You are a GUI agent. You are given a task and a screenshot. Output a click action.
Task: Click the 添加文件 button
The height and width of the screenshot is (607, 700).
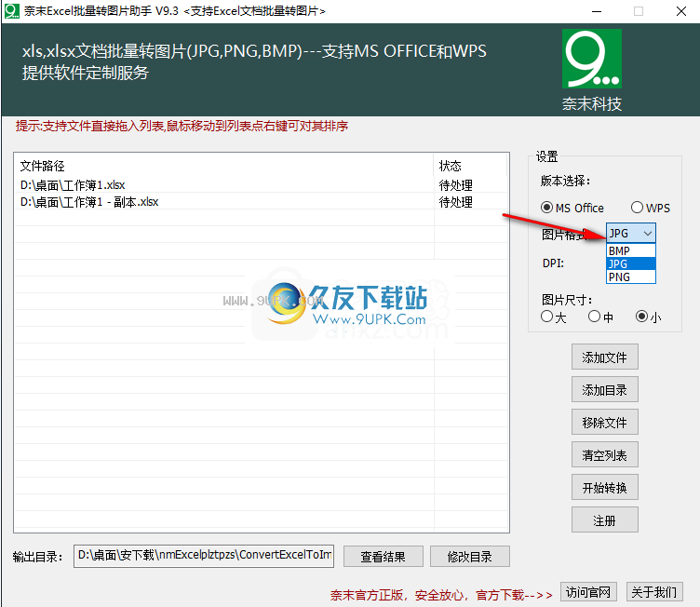pos(604,357)
